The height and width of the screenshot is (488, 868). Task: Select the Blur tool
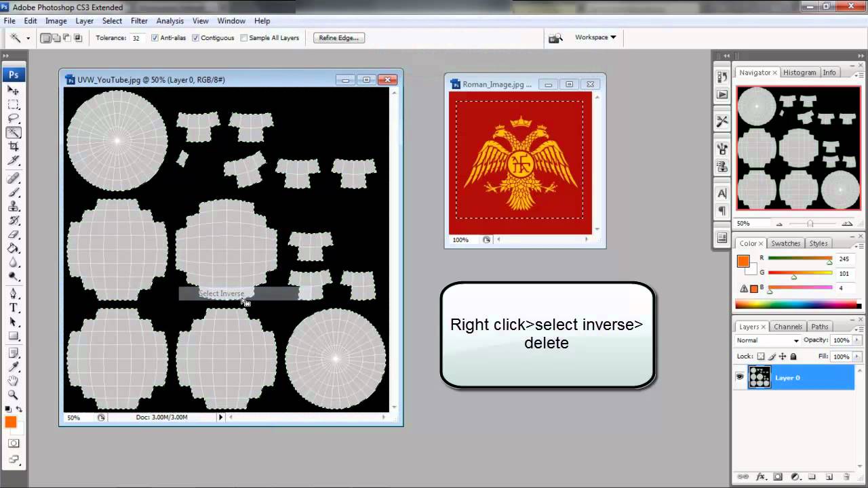coord(14,263)
